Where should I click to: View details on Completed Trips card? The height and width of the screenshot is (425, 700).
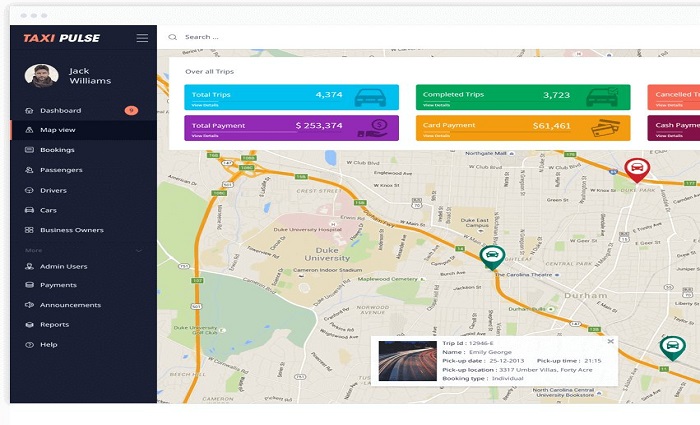436,105
